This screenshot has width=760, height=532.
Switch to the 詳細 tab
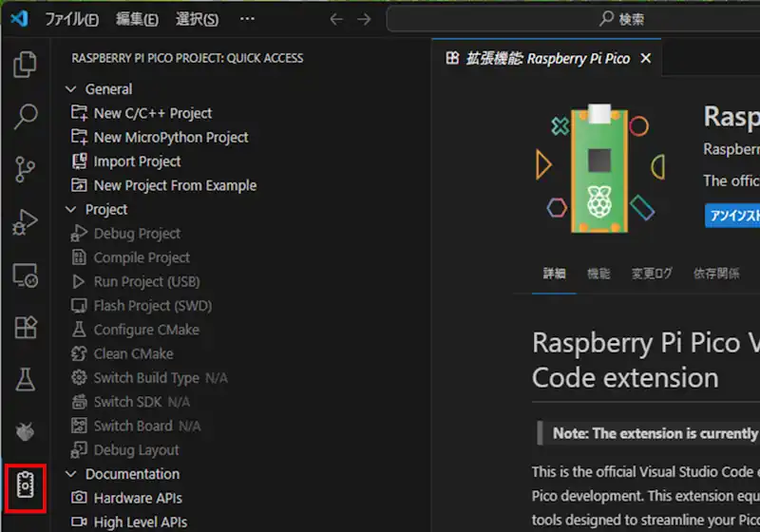pyautogui.click(x=554, y=274)
